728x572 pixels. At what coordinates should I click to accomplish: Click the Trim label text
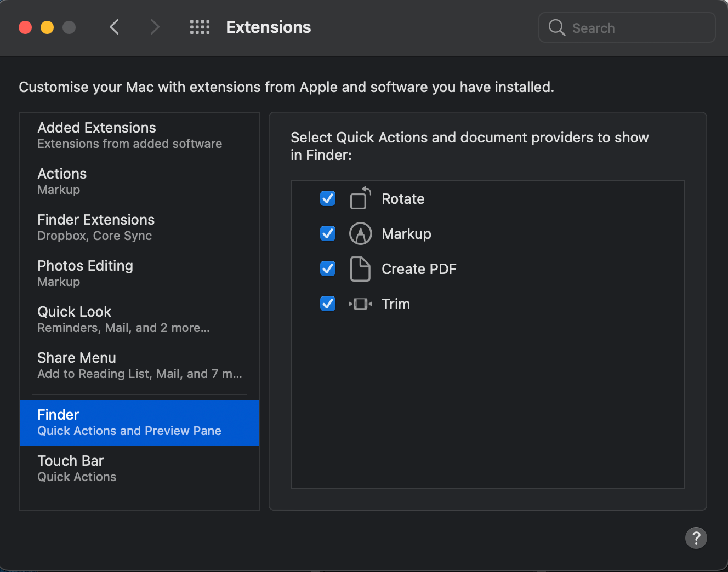point(396,304)
